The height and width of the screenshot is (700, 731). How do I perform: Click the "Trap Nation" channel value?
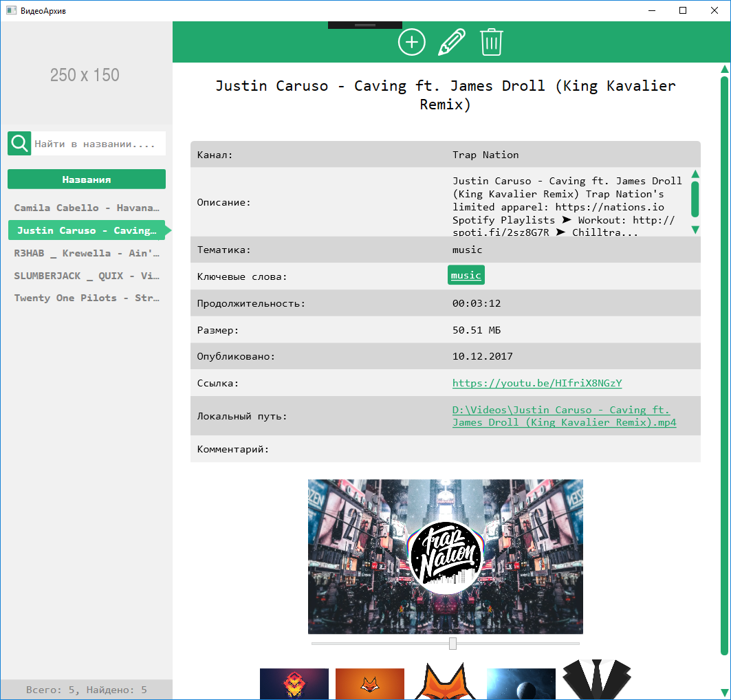(x=485, y=155)
